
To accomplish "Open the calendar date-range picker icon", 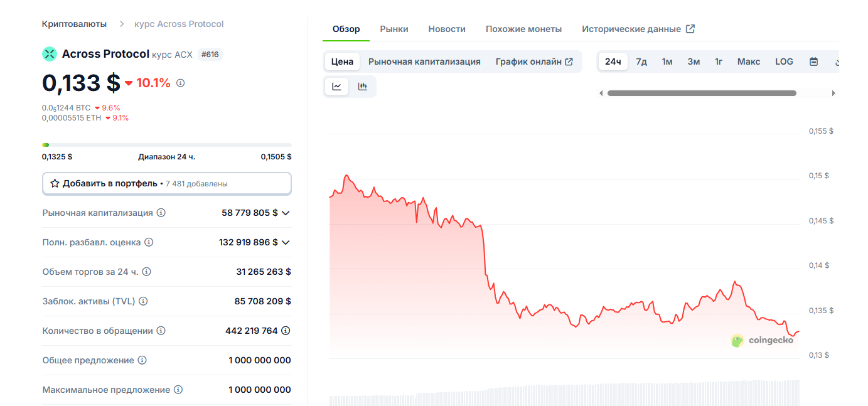I will [813, 61].
